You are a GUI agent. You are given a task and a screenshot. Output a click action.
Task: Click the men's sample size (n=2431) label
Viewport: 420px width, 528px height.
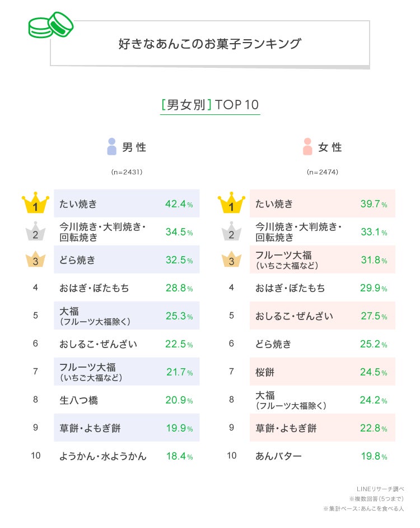(127, 172)
